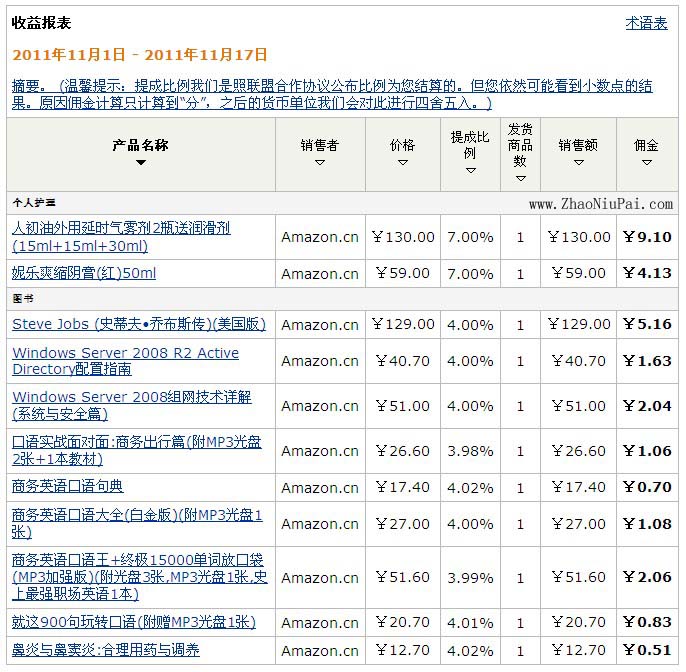Select the date range 2011年11月1日 - 2011年11月17日
Screen dimensions: 686x672
pyautogui.click(x=140, y=55)
